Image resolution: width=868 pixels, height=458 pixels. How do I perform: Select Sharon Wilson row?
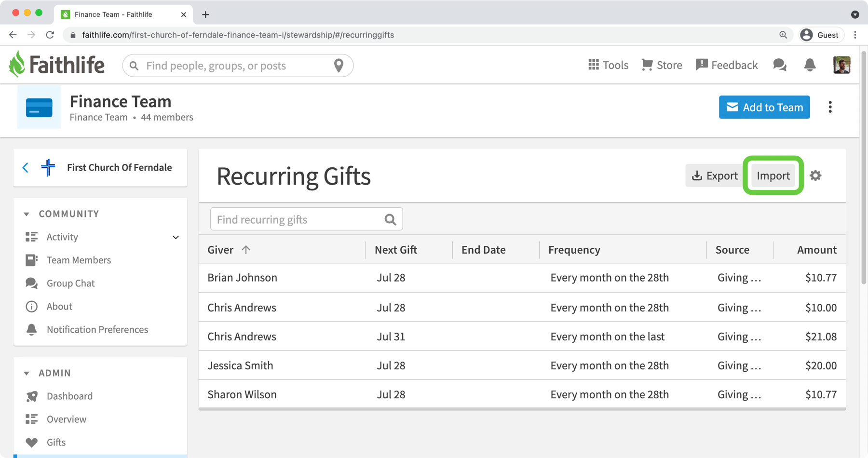(x=522, y=394)
